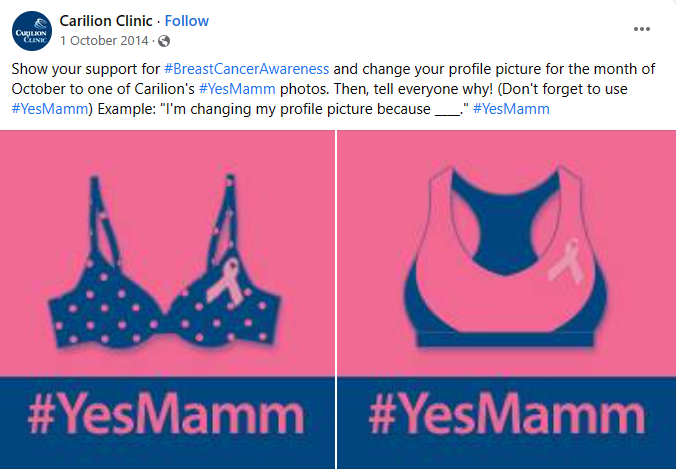Open the three-dot post options menu
Viewport: 676px width, 469px height.
(x=643, y=30)
